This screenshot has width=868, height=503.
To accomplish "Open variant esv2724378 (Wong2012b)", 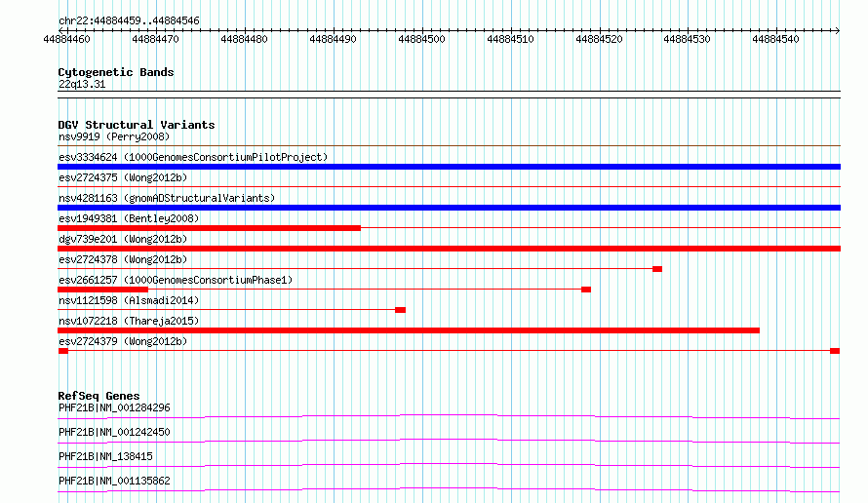I will point(123,259).
